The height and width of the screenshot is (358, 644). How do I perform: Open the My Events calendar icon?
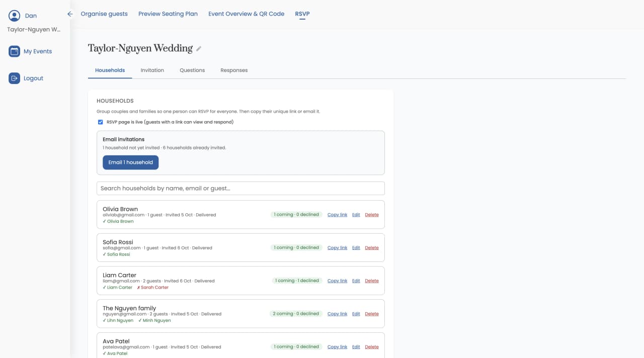(x=14, y=51)
